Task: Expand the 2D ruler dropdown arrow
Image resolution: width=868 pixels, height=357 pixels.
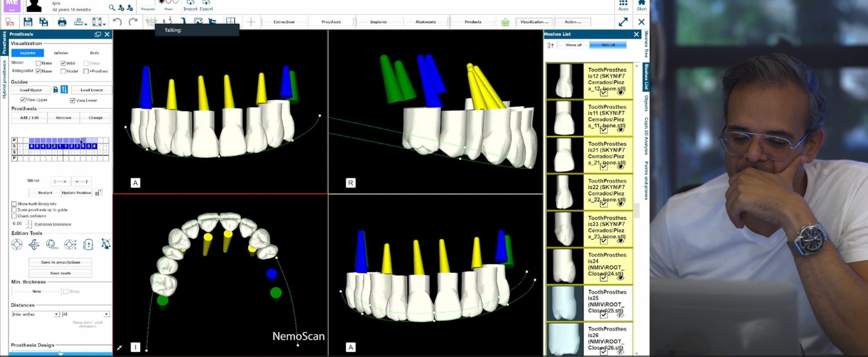Action: (86, 24)
